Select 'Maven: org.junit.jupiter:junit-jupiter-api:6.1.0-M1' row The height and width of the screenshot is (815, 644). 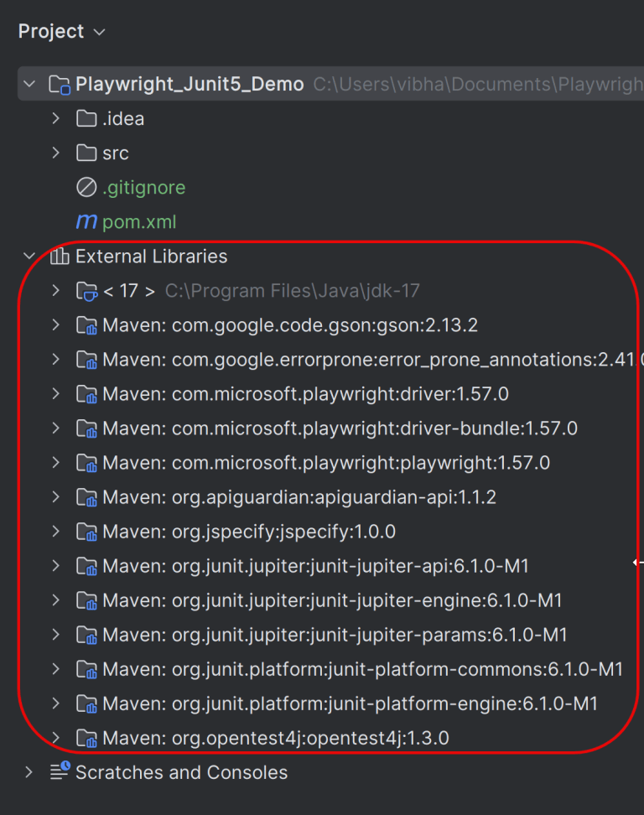315,566
